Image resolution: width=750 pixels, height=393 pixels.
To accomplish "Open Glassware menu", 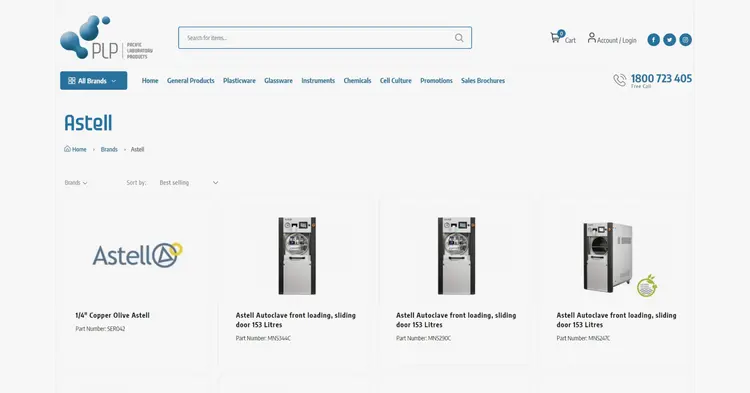I will pos(278,80).
